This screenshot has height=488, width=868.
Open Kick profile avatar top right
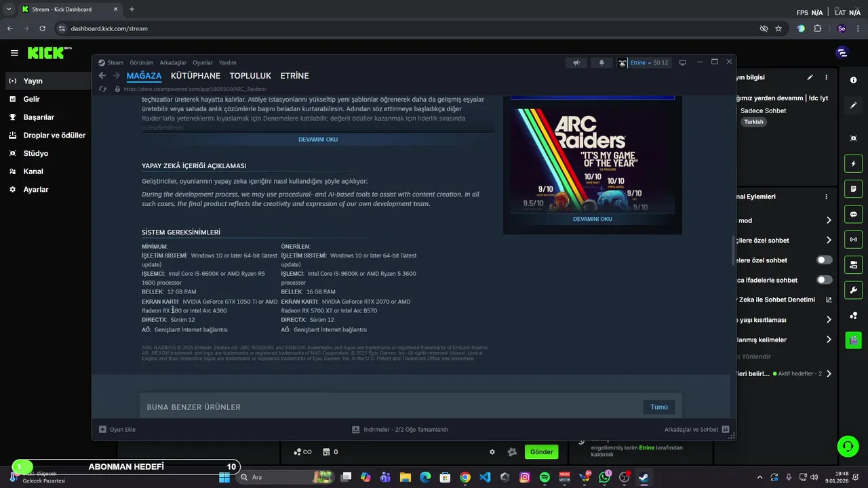tap(842, 53)
